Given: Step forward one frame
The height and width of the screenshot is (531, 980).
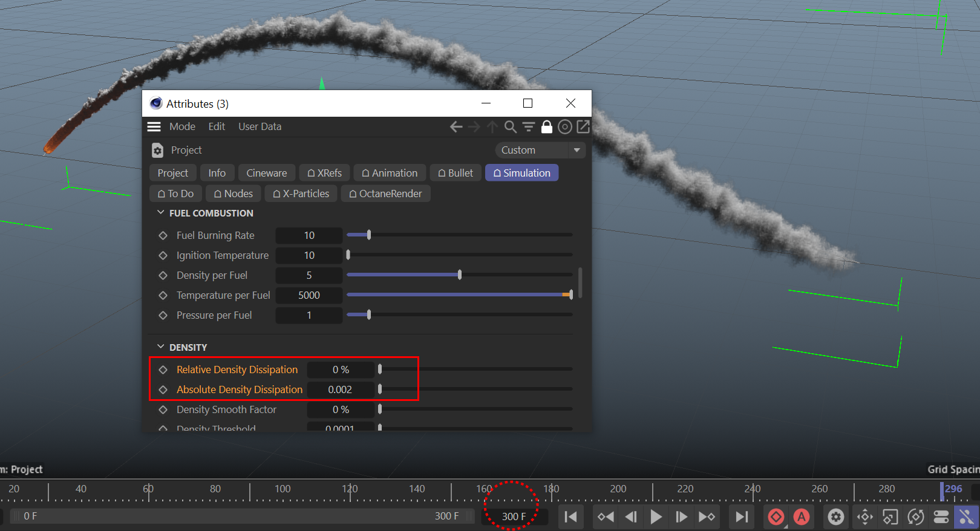Looking at the screenshot, I should (x=681, y=516).
